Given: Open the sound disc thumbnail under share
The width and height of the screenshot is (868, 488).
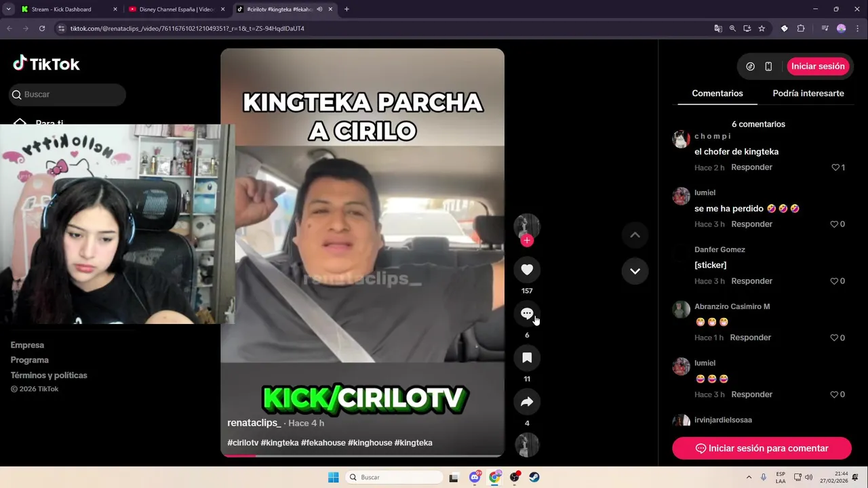Looking at the screenshot, I should coord(527,445).
